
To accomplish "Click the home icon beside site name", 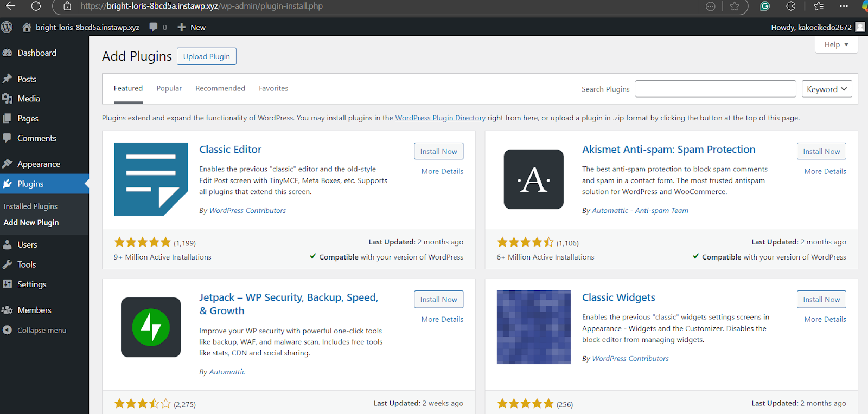I will pyautogui.click(x=27, y=27).
